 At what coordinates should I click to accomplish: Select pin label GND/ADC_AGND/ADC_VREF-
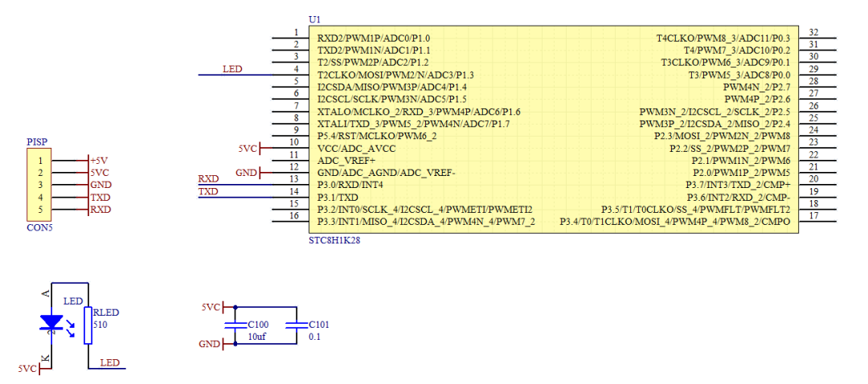tap(387, 173)
